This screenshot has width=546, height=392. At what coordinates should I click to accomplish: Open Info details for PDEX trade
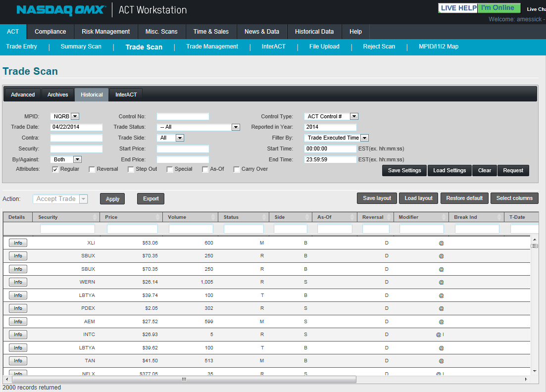tap(18, 308)
